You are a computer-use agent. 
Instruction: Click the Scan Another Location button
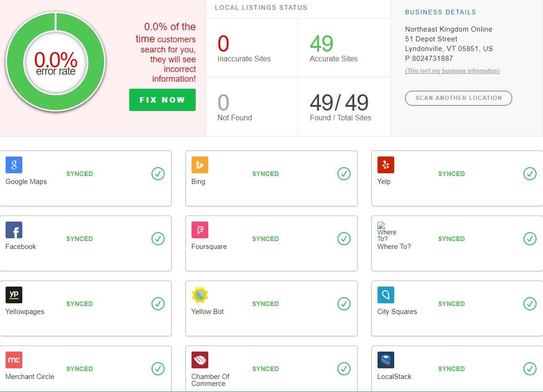pos(458,98)
